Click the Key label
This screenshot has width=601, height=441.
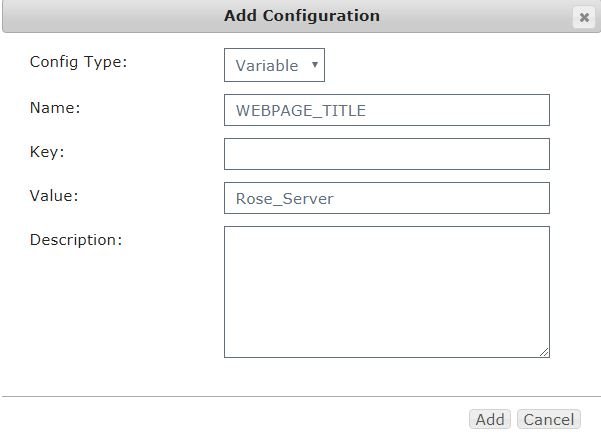(x=47, y=152)
